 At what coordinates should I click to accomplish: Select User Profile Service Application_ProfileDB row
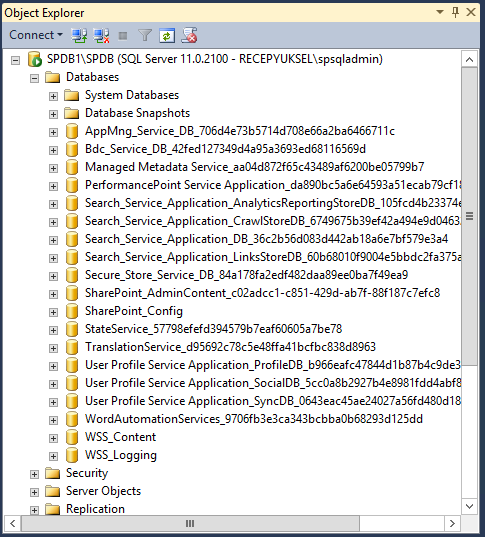tap(273, 365)
